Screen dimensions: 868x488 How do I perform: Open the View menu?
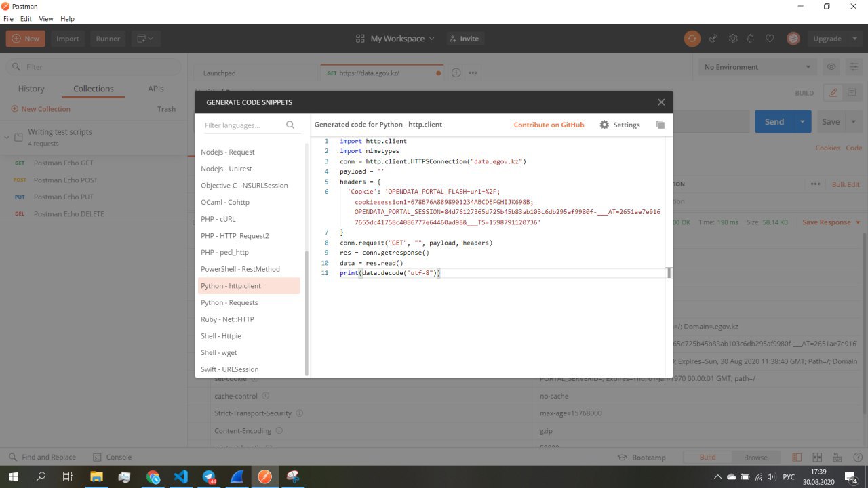click(46, 19)
